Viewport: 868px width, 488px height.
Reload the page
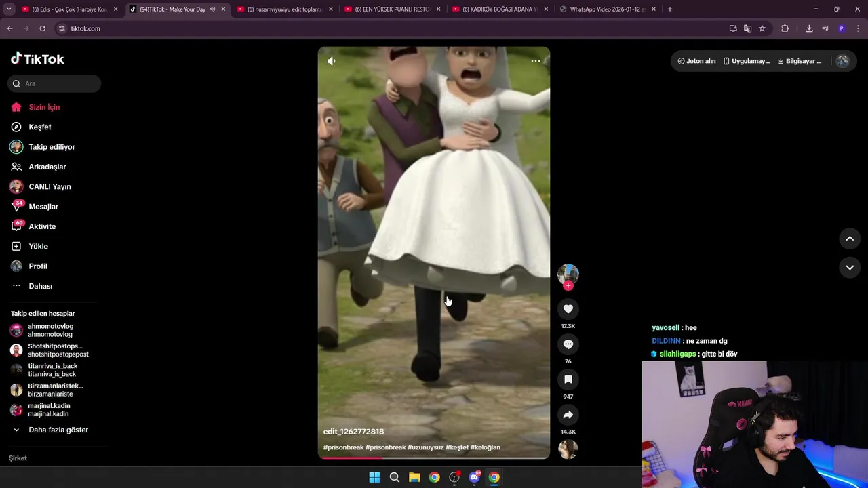tap(42, 28)
